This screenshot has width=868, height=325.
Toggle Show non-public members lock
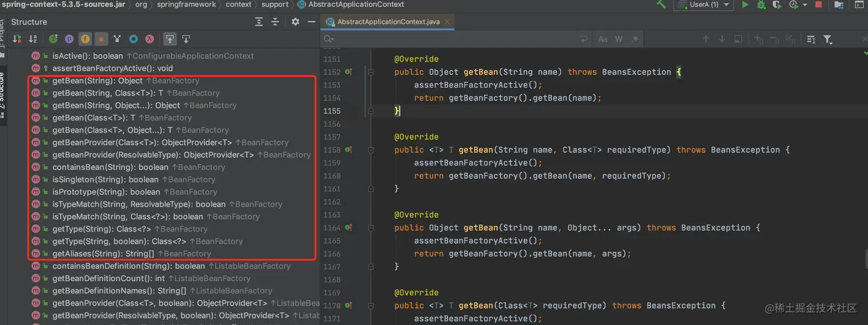point(101,39)
